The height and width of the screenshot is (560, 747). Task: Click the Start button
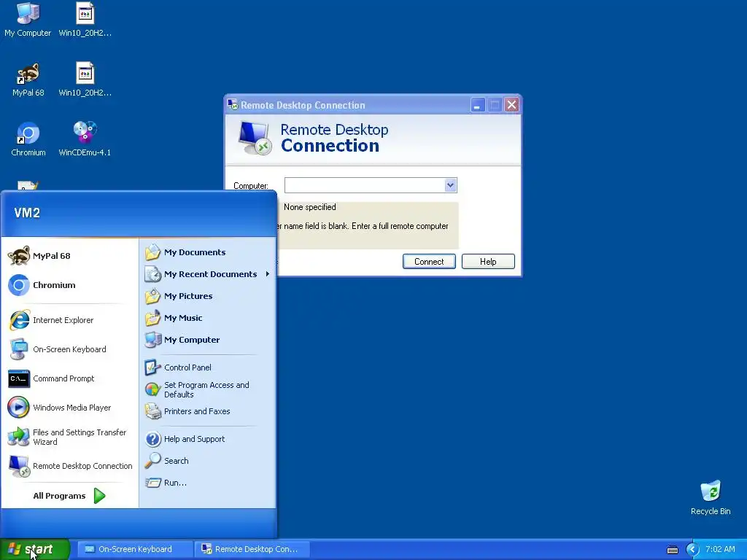(35, 549)
